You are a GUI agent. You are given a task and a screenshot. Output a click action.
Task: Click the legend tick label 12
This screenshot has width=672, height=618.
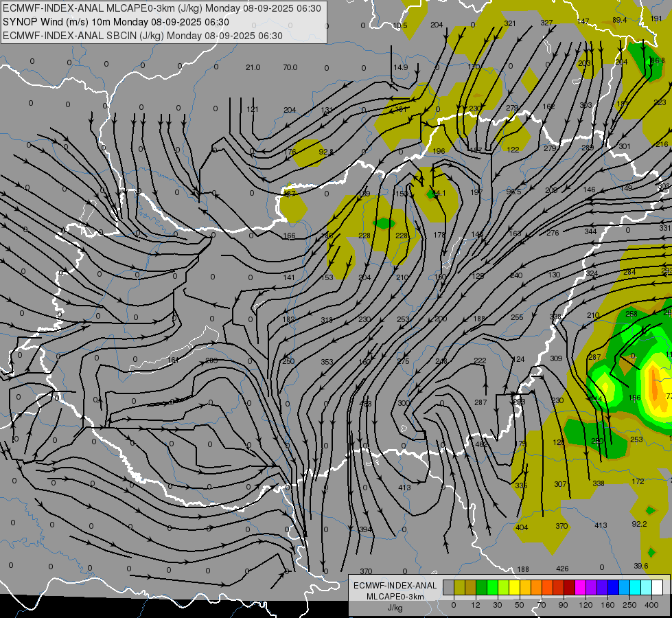tap(475, 605)
